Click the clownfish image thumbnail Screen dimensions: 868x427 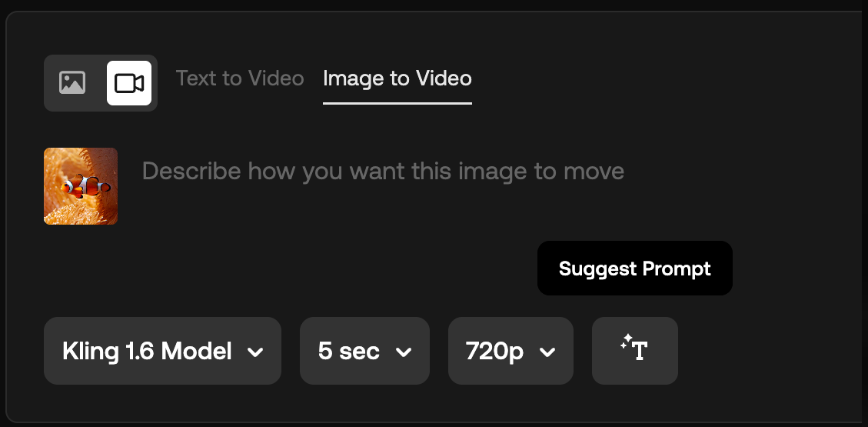coord(81,186)
